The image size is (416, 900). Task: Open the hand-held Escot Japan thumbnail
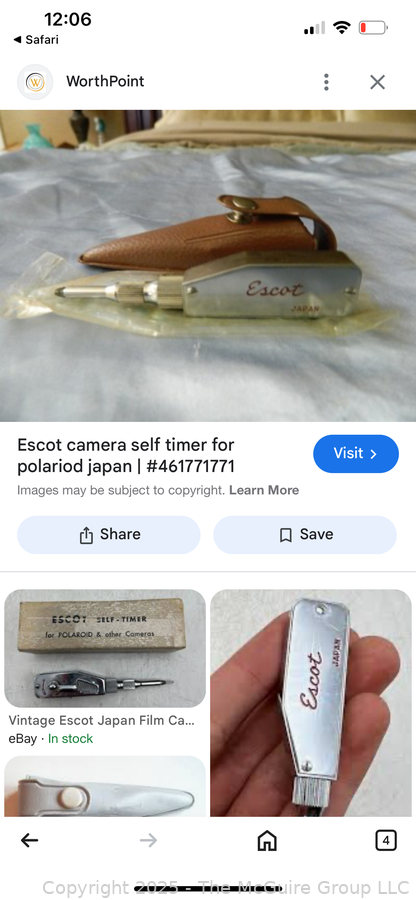coord(311,703)
